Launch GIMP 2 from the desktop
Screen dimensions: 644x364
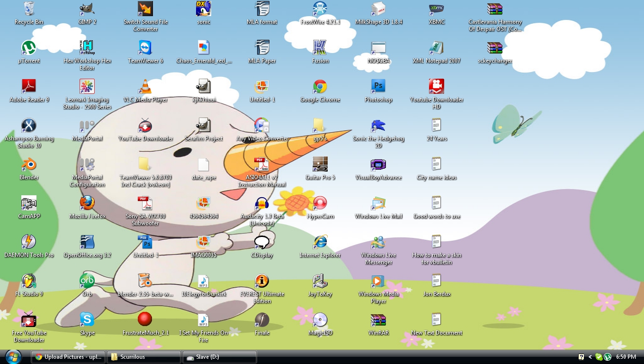pyautogui.click(x=87, y=9)
